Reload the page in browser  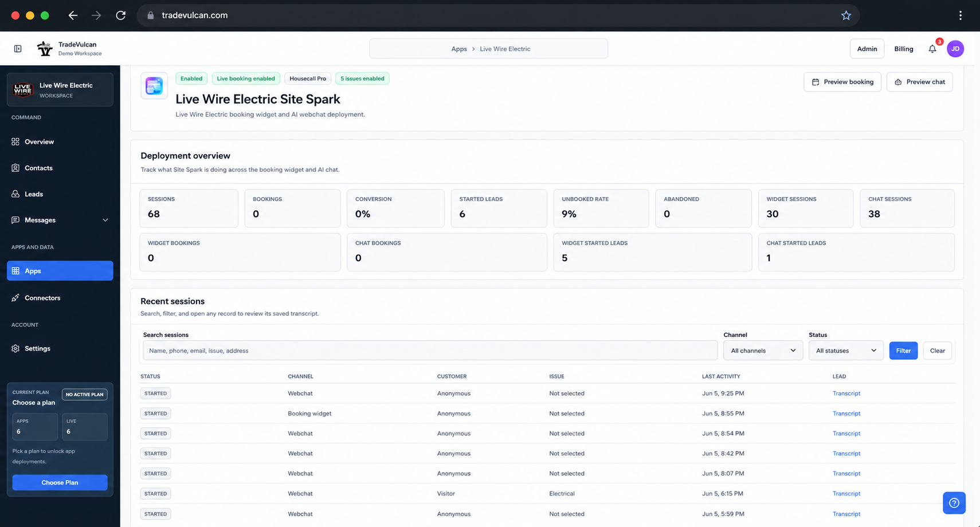120,15
